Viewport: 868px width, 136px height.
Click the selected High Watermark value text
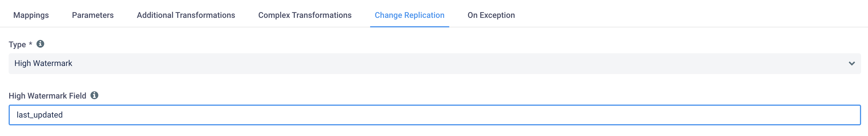(x=43, y=63)
